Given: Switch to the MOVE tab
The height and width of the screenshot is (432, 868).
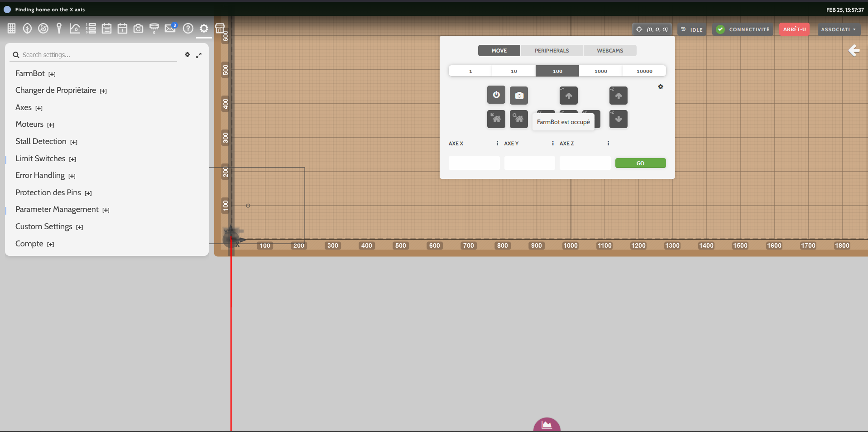Looking at the screenshot, I should point(499,51).
